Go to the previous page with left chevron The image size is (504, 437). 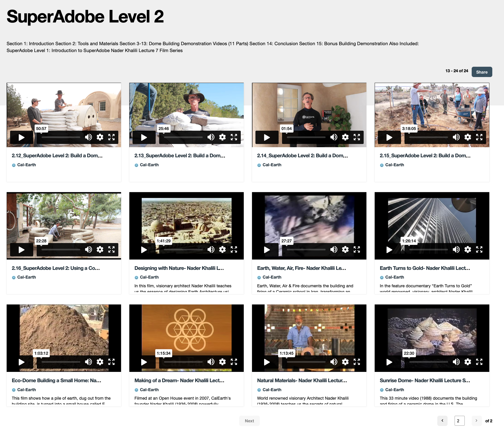(442, 421)
